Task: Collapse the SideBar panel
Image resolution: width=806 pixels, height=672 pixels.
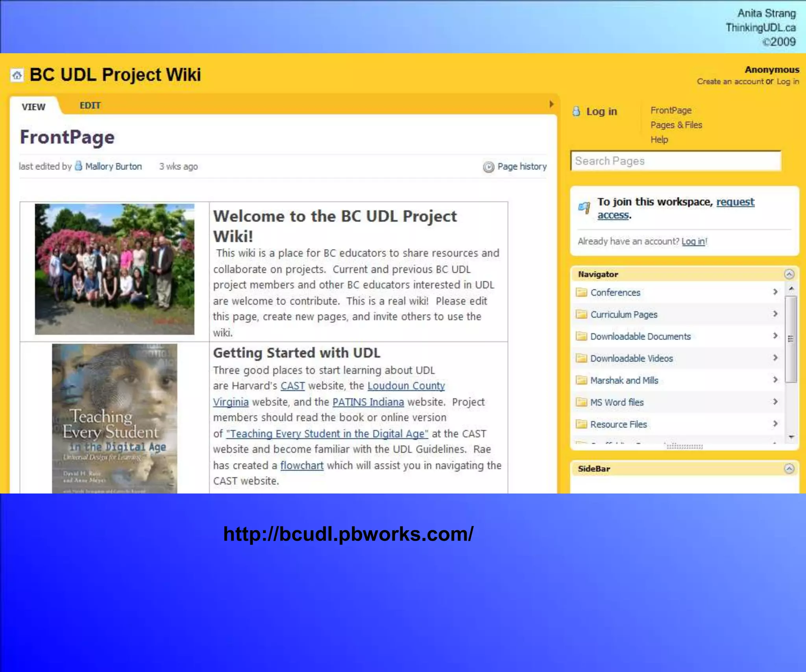Action: tap(789, 468)
